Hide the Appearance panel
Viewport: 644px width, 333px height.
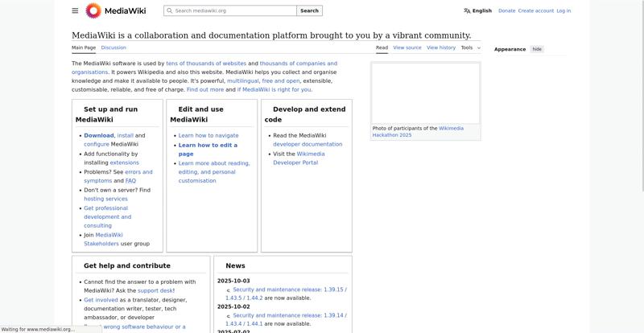coord(537,49)
